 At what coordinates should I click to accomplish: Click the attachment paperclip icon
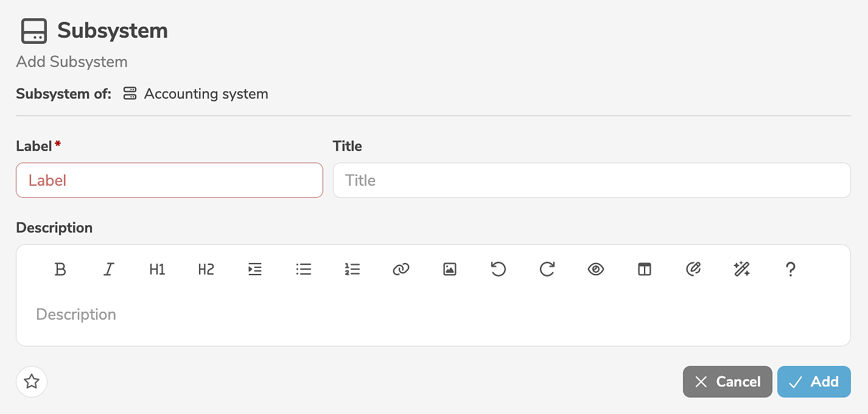point(693,269)
